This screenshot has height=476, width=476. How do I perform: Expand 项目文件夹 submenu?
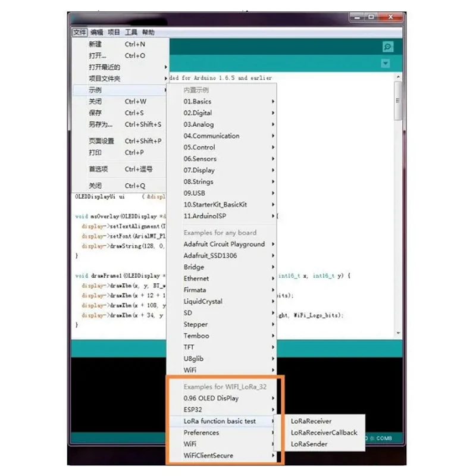[121, 79]
